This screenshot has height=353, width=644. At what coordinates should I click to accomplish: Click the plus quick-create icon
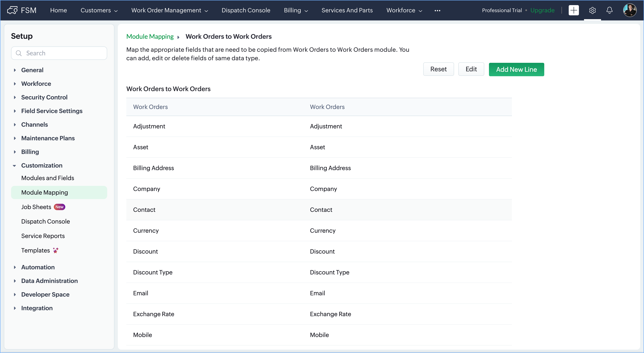(x=574, y=10)
